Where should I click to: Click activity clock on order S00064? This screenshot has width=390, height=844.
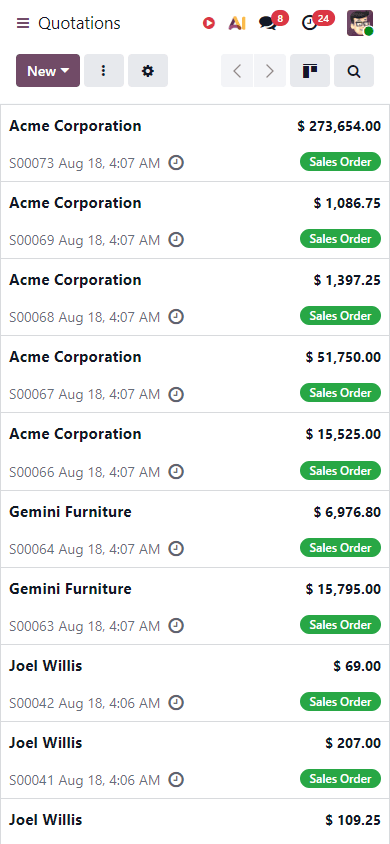point(176,548)
